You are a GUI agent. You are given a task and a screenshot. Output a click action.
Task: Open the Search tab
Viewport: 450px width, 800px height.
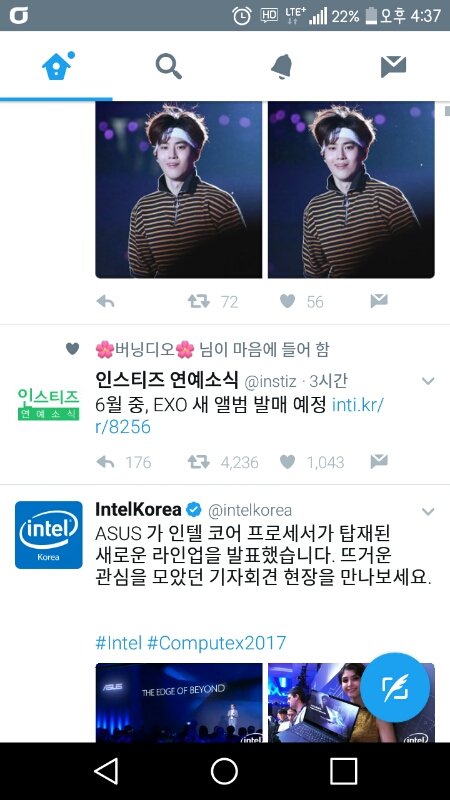tap(168, 66)
